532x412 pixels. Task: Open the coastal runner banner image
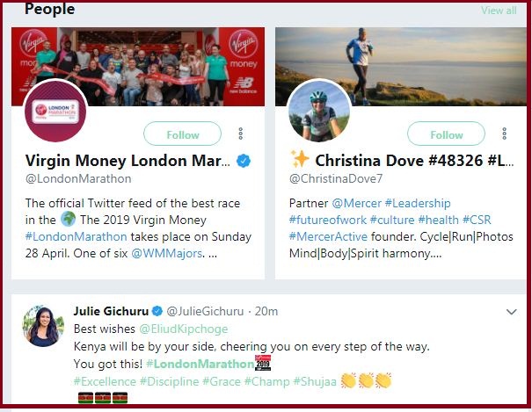pyautogui.click(x=401, y=67)
